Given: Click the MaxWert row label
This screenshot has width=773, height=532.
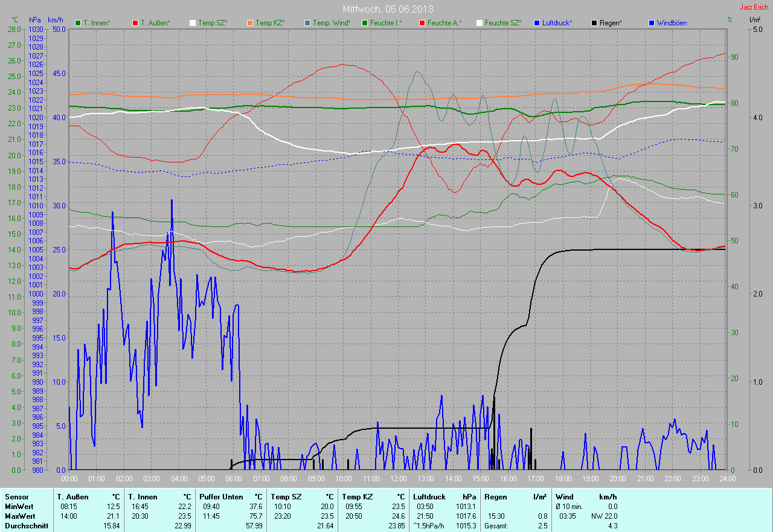Looking at the screenshot, I should (x=20, y=516).
